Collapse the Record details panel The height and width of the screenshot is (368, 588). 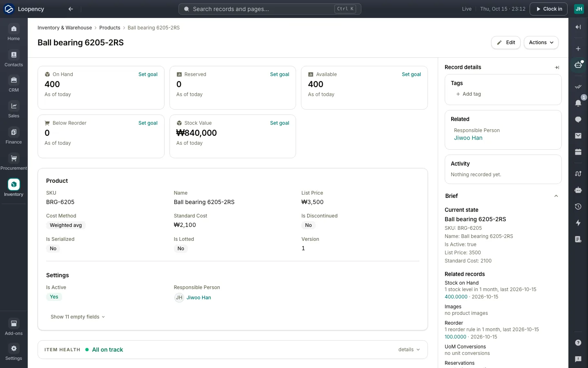point(557,67)
